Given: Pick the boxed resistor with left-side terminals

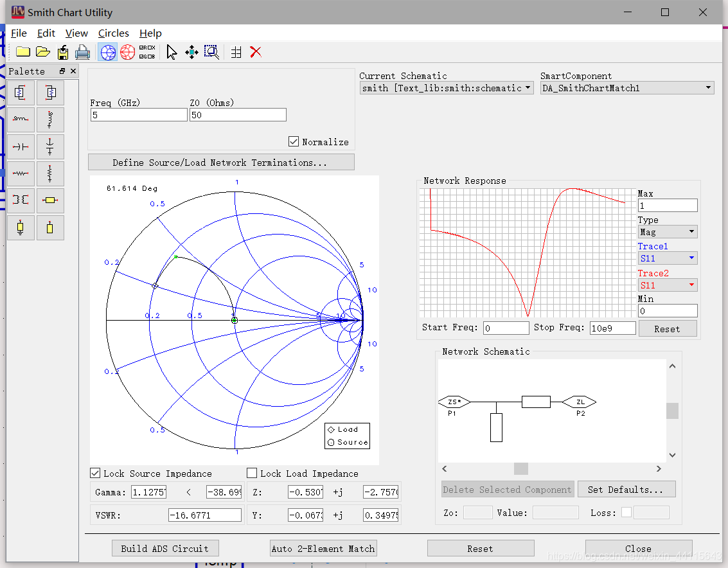Looking at the screenshot, I should pyautogui.click(x=50, y=93).
